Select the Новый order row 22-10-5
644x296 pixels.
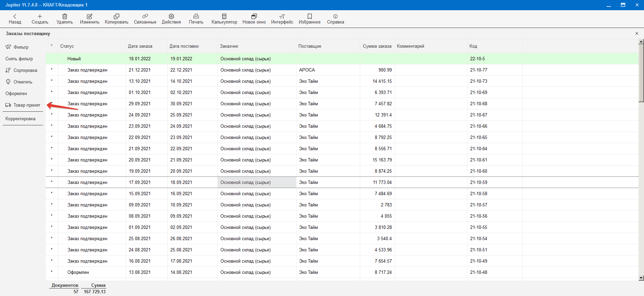[342, 59]
